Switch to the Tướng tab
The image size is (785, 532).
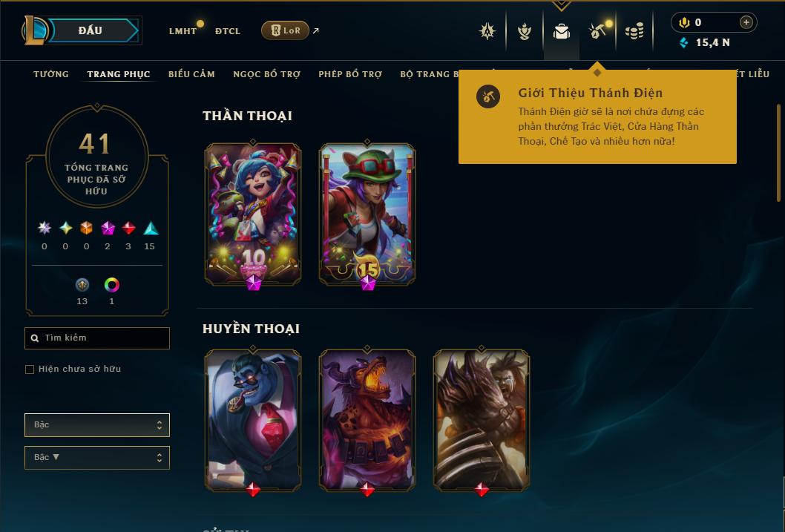pyautogui.click(x=51, y=74)
